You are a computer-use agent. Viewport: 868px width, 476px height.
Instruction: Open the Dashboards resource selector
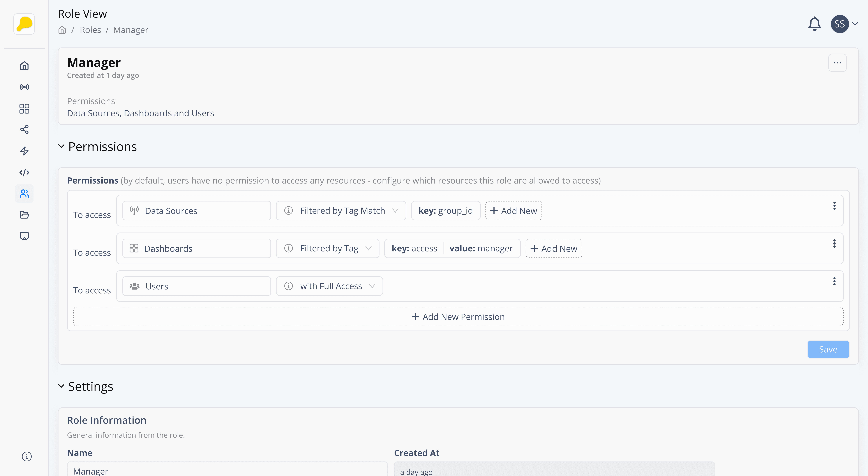(x=196, y=249)
